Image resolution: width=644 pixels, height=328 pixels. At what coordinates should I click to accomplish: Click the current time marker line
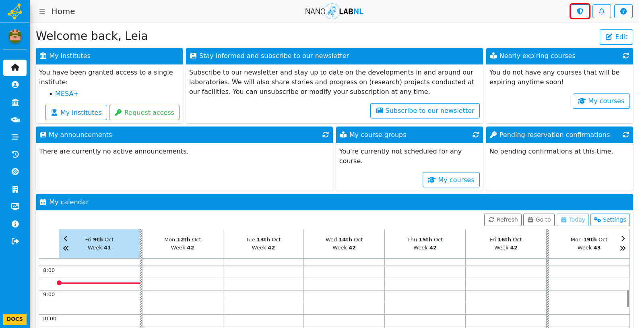(x=99, y=283)
